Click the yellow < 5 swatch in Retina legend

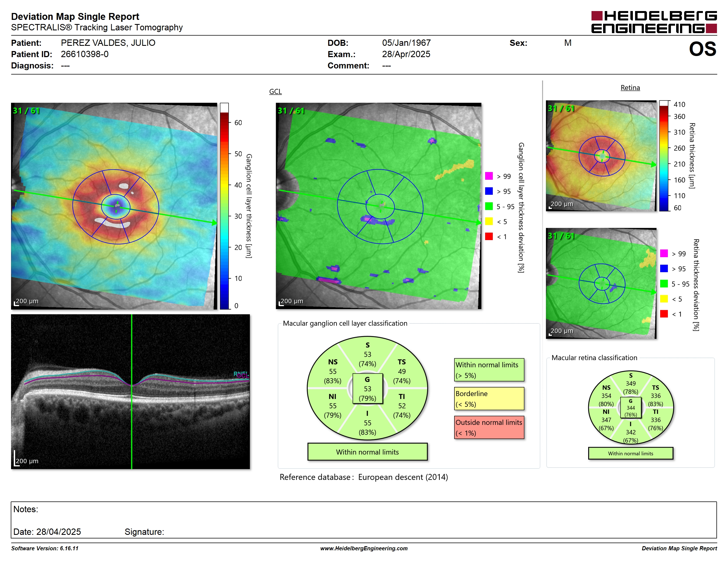pyautogui.click(x=664, y=299)
